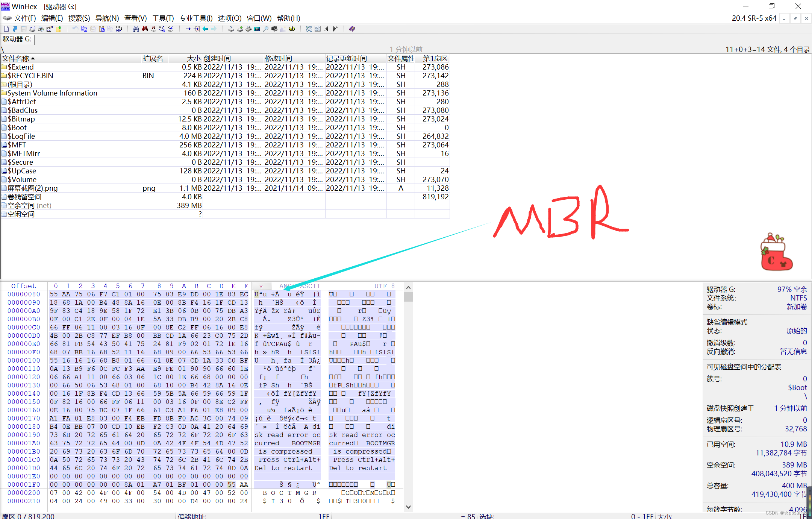Click the Go to offset arrow icon
The width and height of the screenshot is (812, 519).
click(x=188, y=29)
